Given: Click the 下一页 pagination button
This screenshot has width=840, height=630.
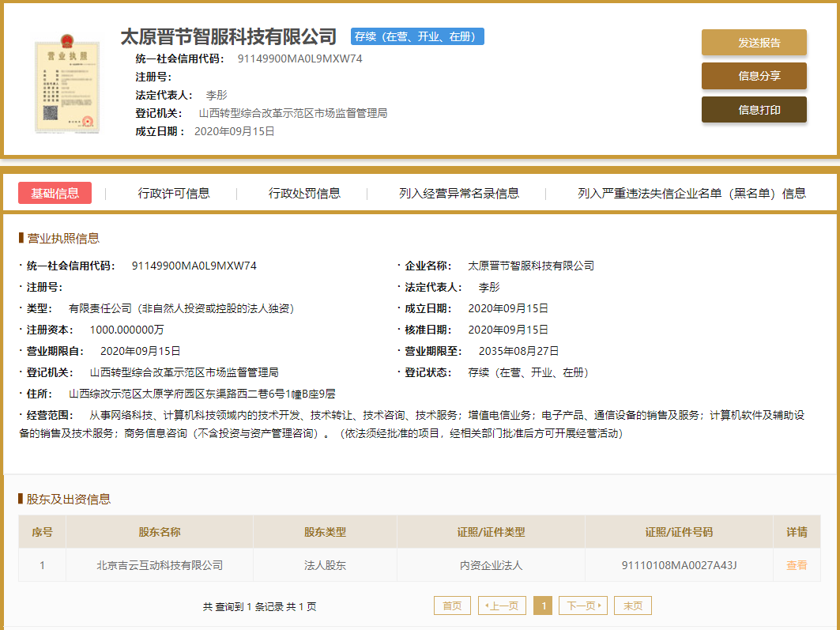Looking at the screenshot, I should pos(583,605).
